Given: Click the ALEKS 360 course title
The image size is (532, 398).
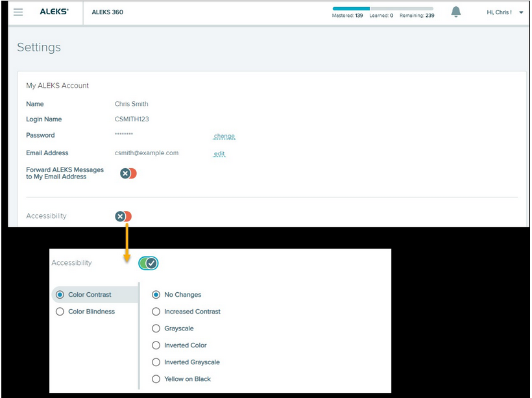Looking at the screenshot, I should (x=107, y=12).
